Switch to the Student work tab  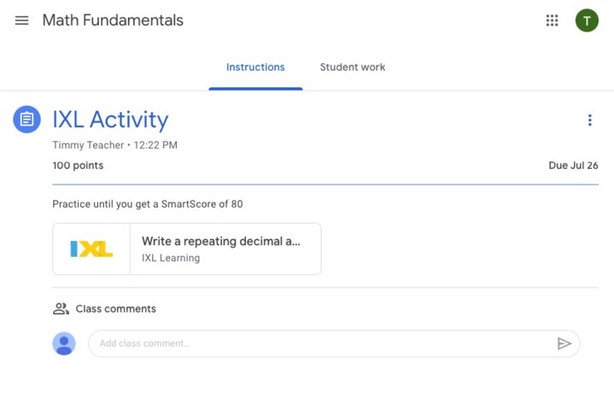[x=352, y=67]
